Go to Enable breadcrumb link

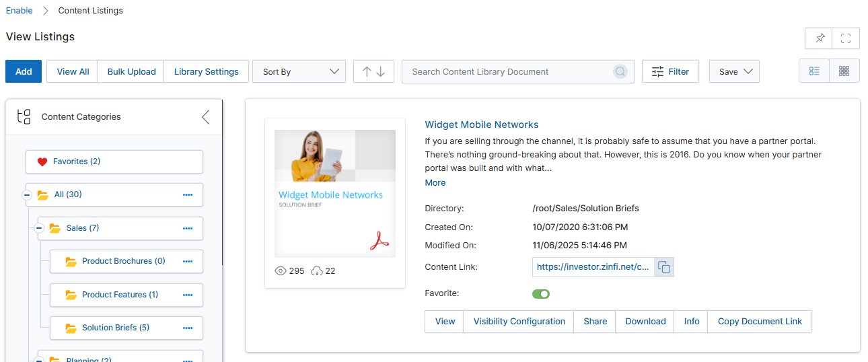(20, 11)
